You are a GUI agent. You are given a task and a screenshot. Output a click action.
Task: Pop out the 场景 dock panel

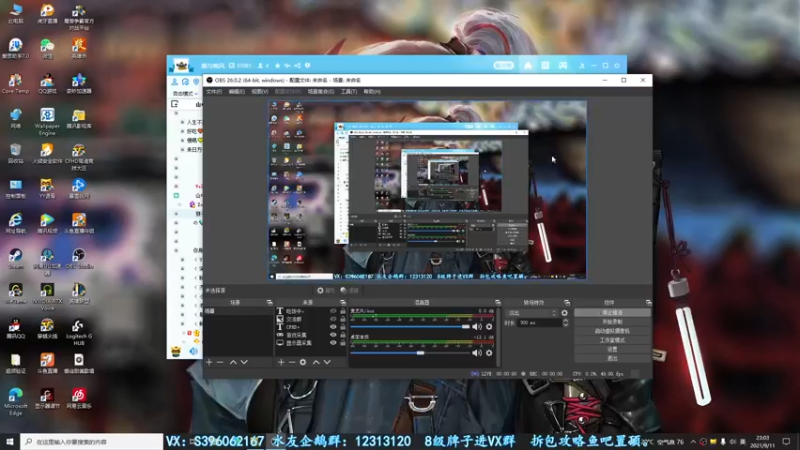coord(269,303)
